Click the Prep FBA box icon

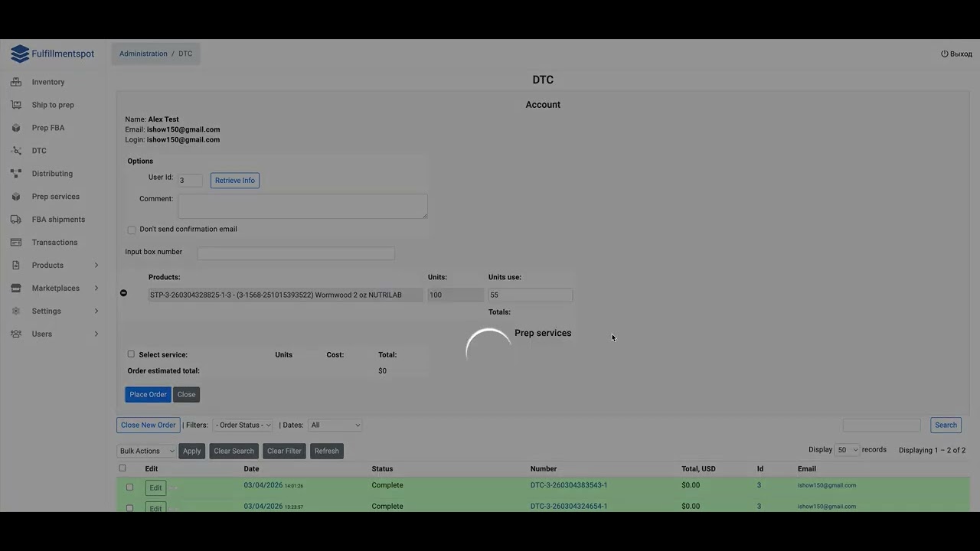tap(16, 128)
